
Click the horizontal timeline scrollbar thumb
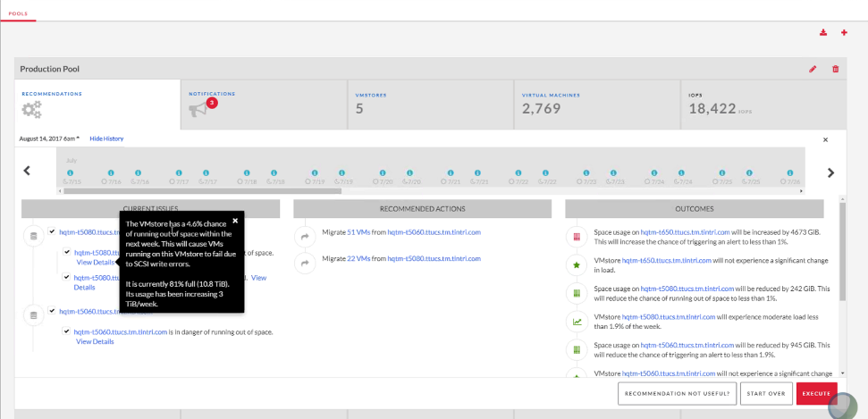tap(204, 190)
